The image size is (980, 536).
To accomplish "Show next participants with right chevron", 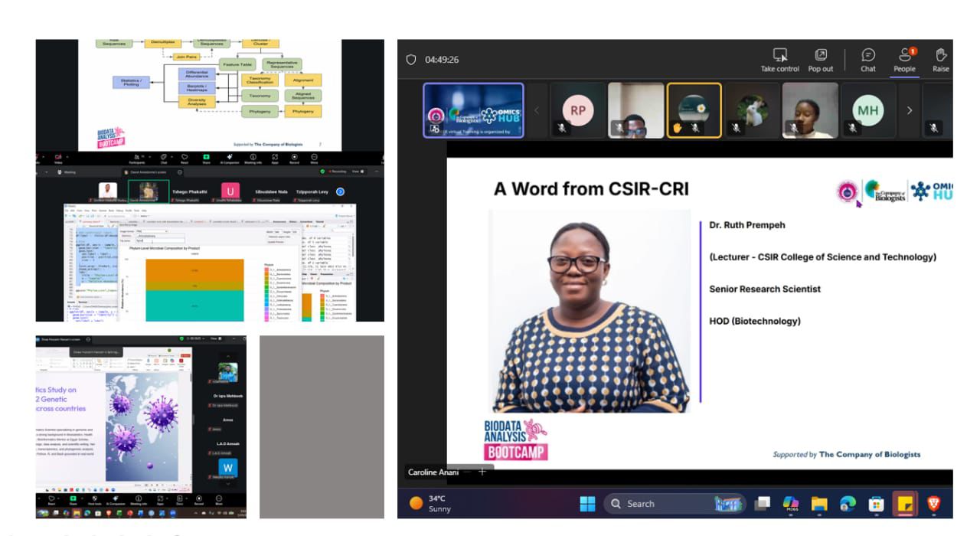I will (x=910, y=110).
